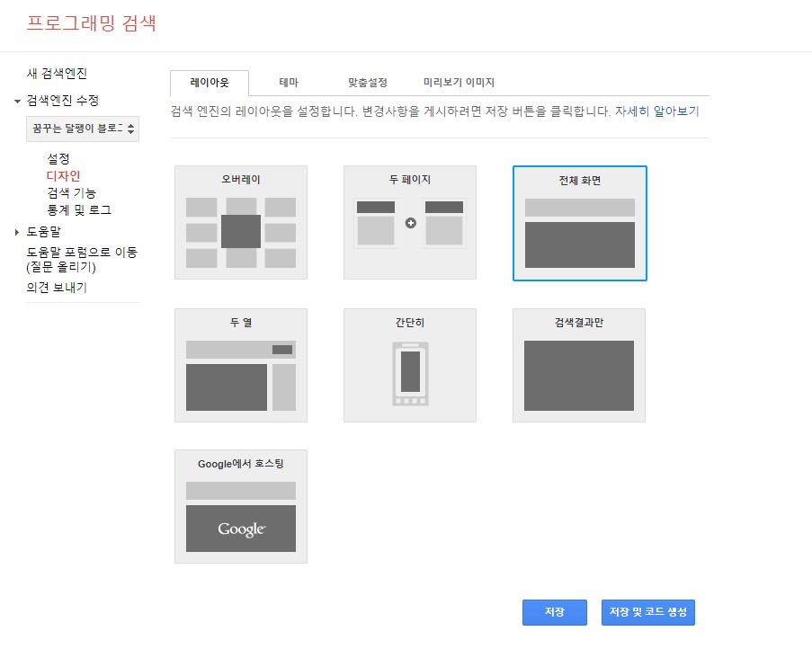The width and height of the screenshot is (812, 649).
Task: Choose the Google에서 호스팅 layout
Action: pyautogui.click(x=241, y=507)
